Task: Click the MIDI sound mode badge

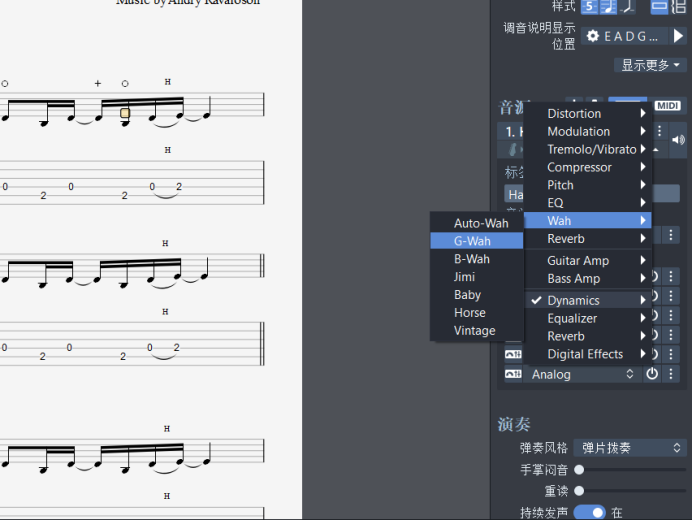Action: [667, 106]
